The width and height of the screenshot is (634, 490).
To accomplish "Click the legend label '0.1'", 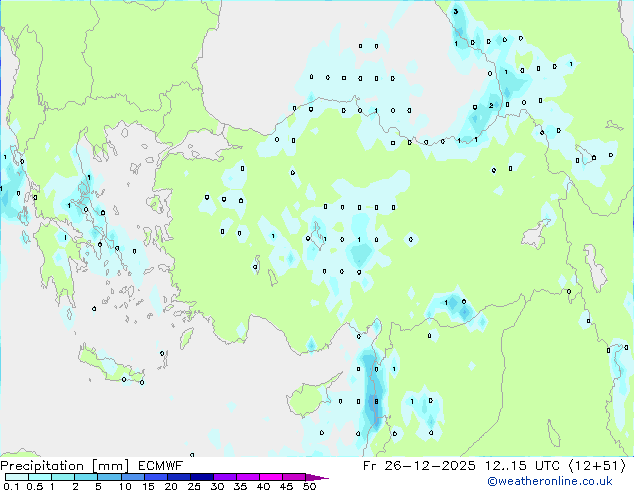I will tap(11, 486).
